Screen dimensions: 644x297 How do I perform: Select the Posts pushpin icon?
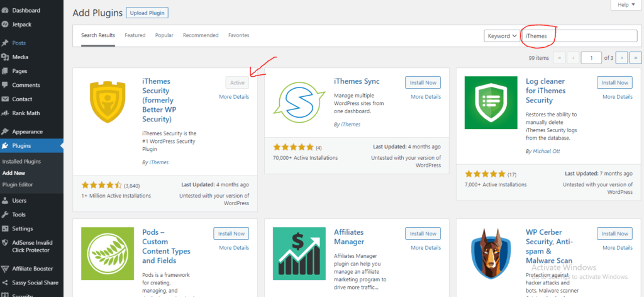[5, 43]
